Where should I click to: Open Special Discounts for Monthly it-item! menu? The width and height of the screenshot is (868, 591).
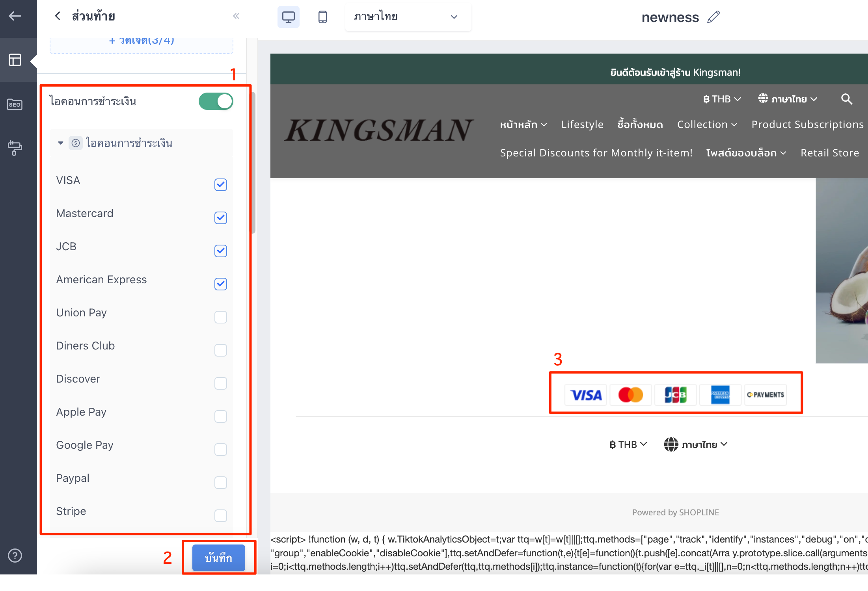(596, 153)
